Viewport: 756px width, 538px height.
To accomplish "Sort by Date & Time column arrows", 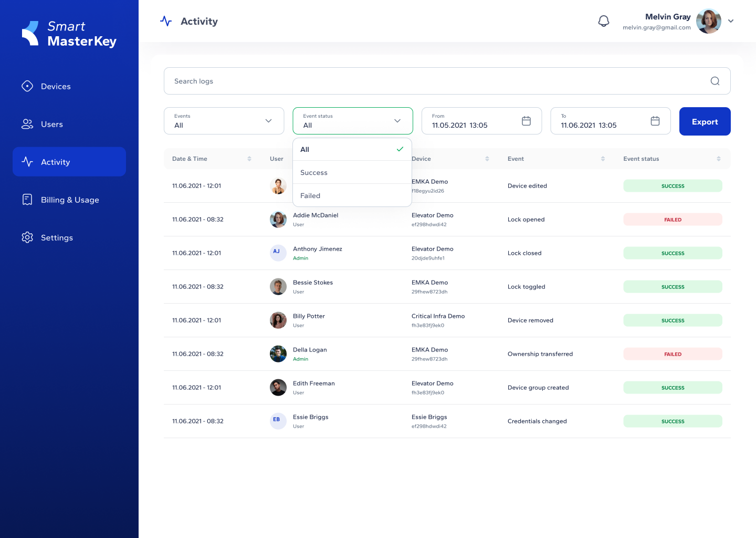I will [x=249, y=159].
